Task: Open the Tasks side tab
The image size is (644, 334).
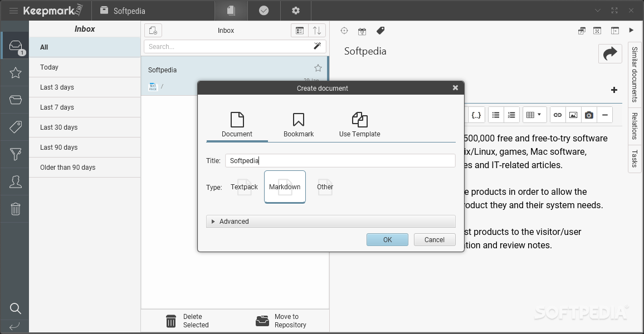Action: click(635, 159)
